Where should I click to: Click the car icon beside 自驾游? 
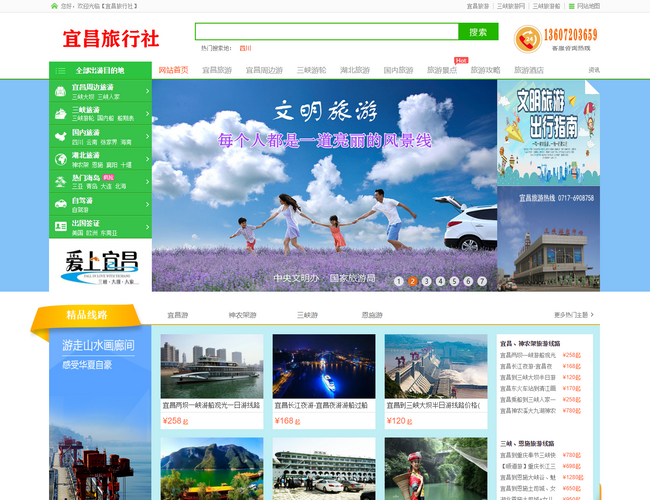tap(60, 204)
